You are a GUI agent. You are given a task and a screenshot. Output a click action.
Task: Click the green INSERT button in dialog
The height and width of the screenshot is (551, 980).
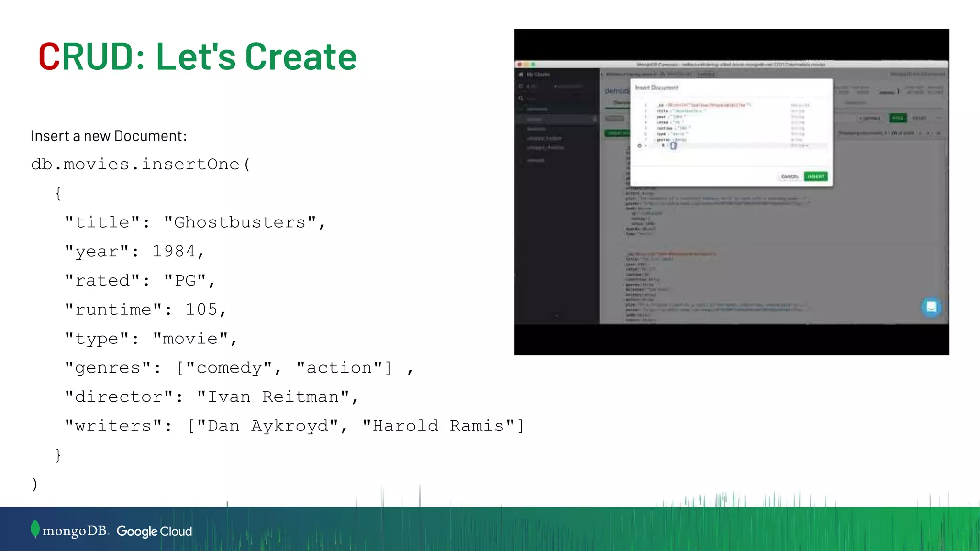[815, 176]
